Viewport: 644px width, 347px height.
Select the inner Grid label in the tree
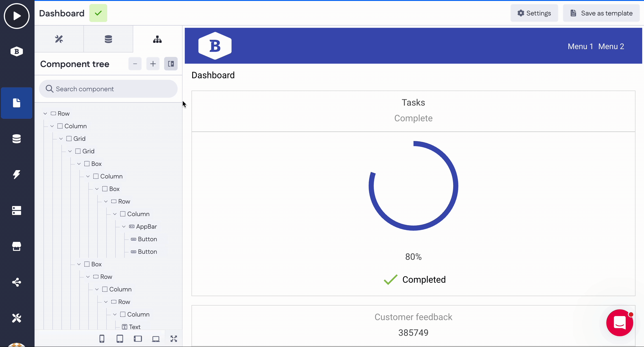pyautogui.click(x=88, y=151)
